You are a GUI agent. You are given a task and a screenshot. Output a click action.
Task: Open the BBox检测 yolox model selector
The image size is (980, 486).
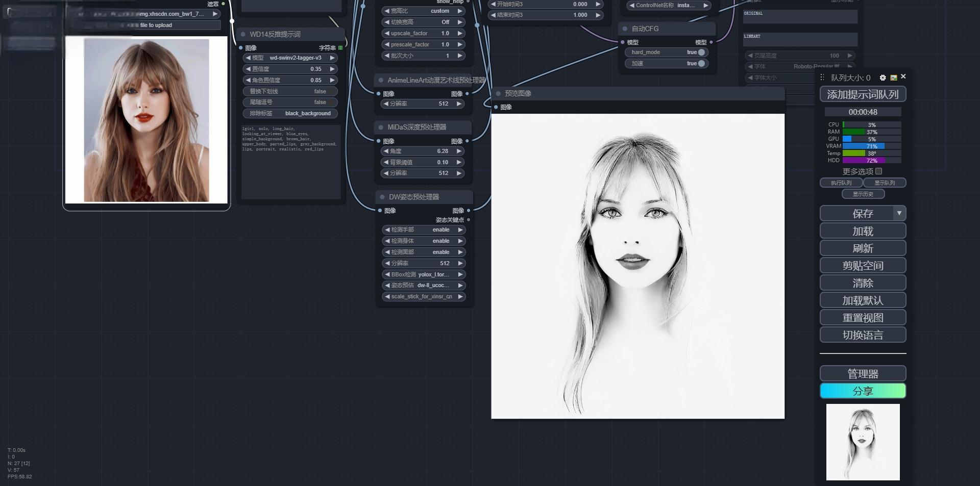coord(424,274)
